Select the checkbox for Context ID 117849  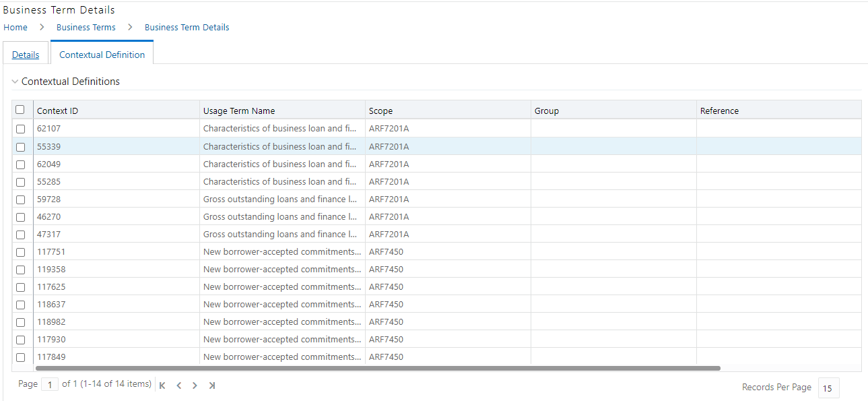[20, 357]
